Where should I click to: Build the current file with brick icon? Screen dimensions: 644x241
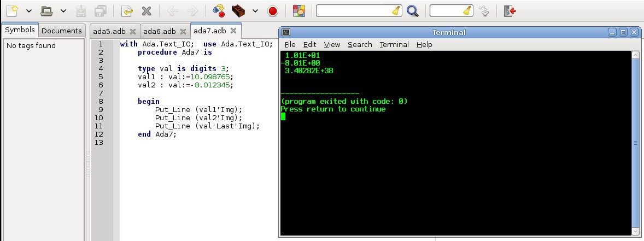click(238, 11)
